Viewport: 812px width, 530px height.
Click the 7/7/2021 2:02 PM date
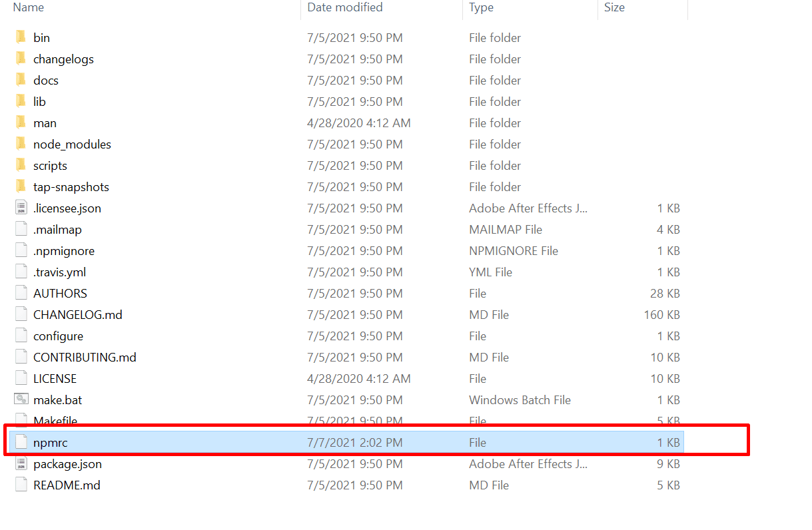(x=354, y=443)
